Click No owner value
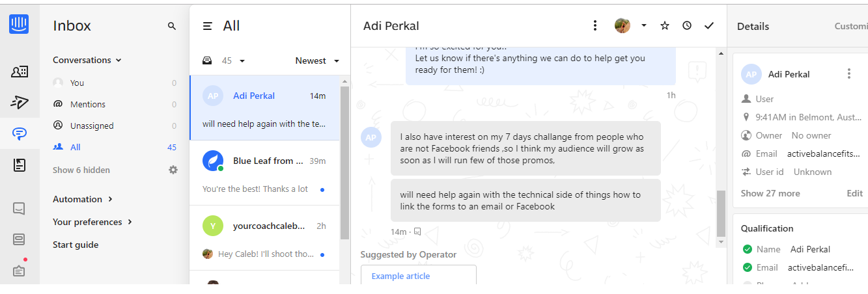 point(811,135)
